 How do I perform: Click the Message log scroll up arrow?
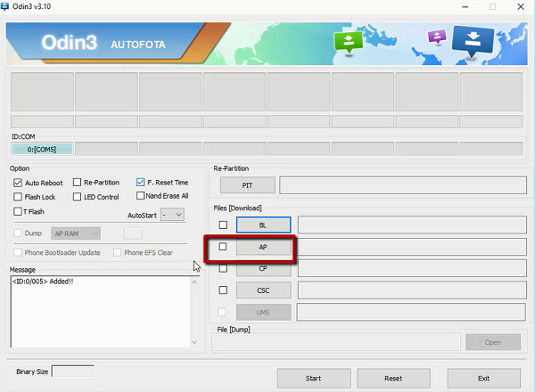pos(194,282)
